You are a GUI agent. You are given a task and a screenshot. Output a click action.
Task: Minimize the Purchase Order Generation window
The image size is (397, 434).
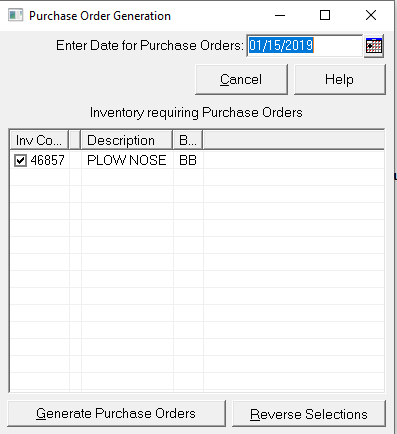pyautogui.click(x=280, y=15)
